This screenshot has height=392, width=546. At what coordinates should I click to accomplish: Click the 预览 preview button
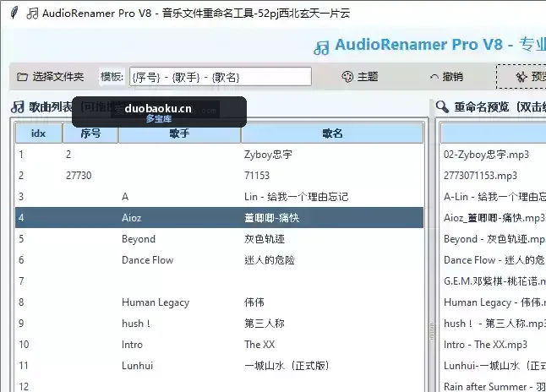click(x=521, y=77)
